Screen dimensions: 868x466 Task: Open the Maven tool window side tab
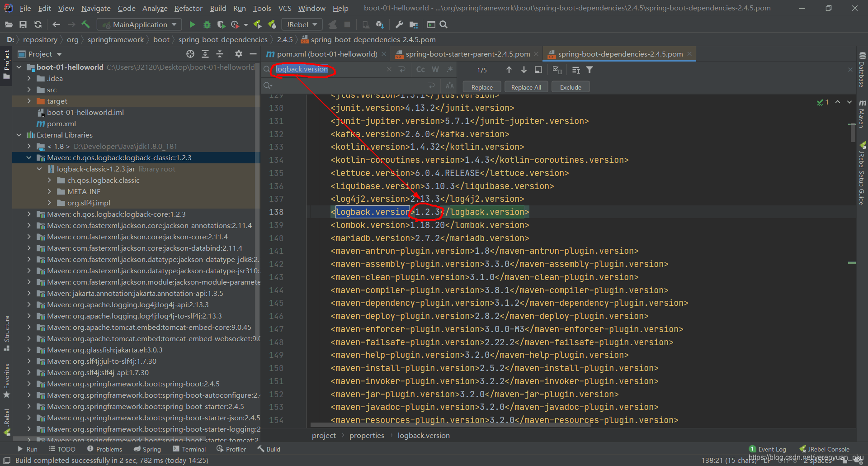862,114
